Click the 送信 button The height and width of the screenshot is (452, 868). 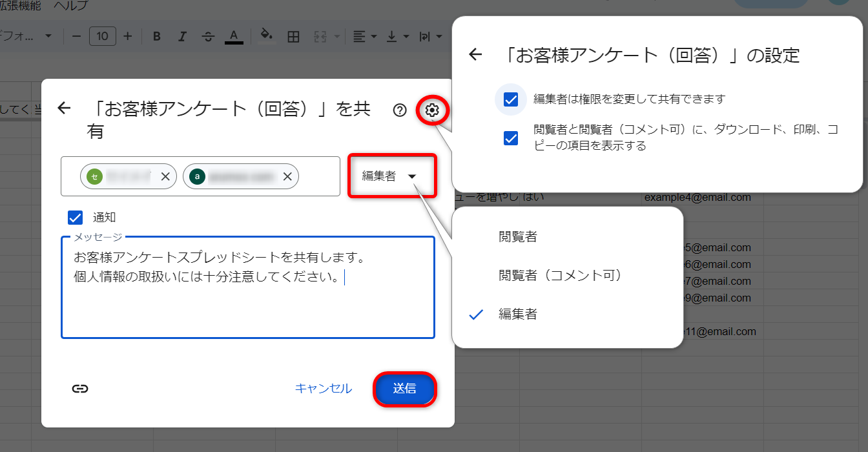pos(405,389)
